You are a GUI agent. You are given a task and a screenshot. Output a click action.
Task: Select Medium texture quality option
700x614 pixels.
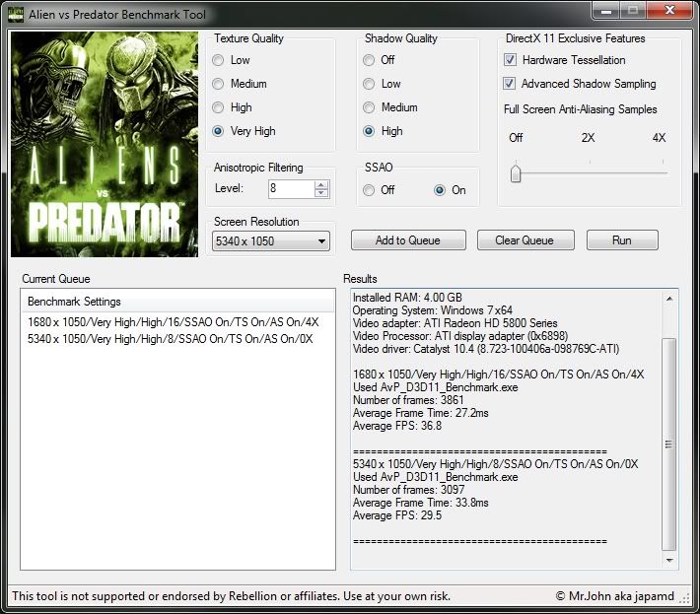219,84
